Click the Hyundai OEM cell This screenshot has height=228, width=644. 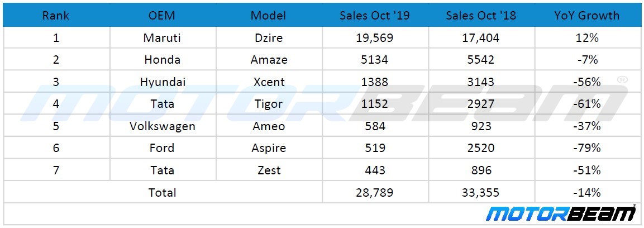pyautogui.click(x=162, y=82)
